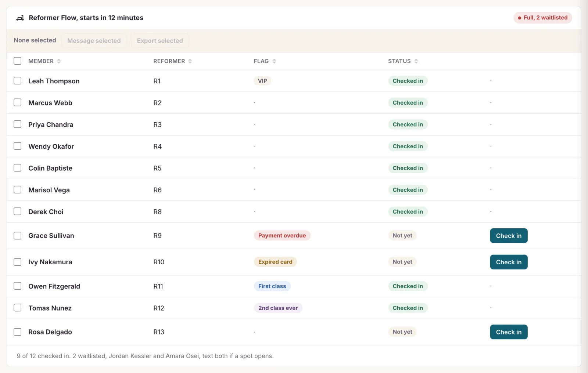Click the Checked in status for Tomas Nunez
The width and height of the screenshot is (588, 373).
[408, 308]
